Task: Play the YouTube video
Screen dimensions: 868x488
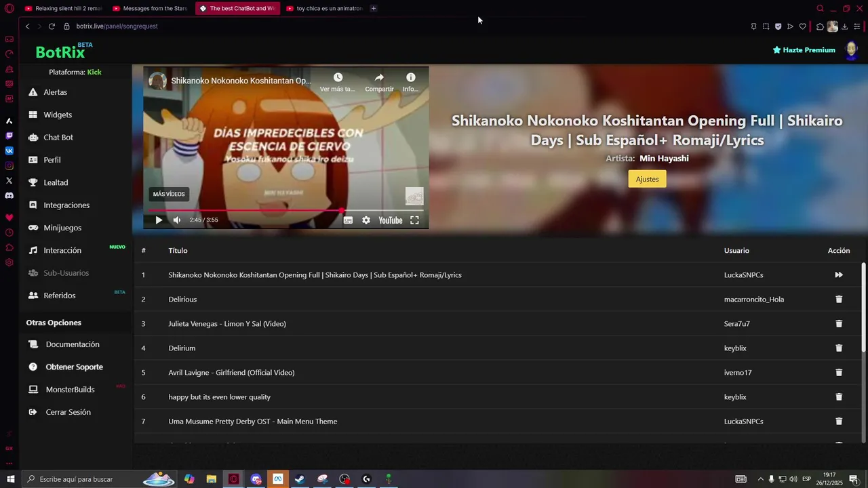Action: pos(159,220)
